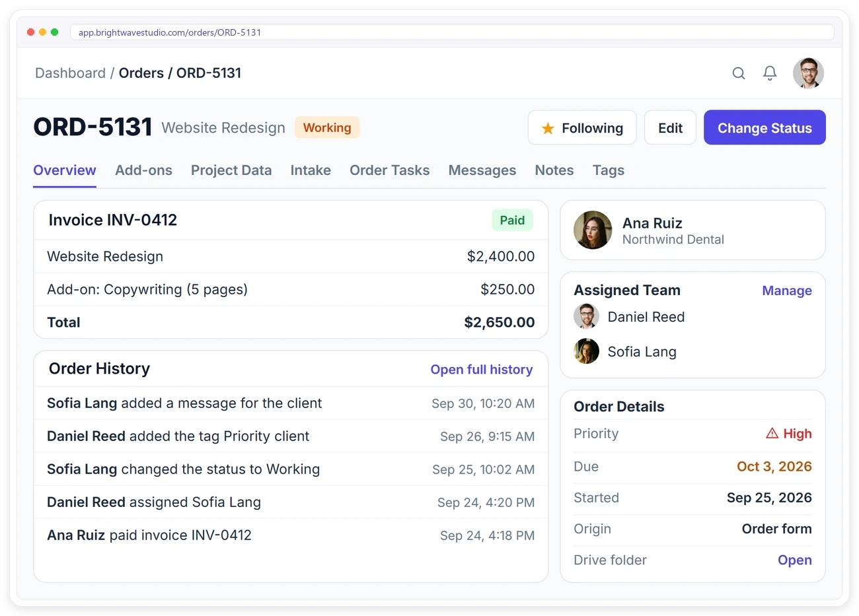Screen dimensions: 859x616
Task: Toggle the Following button
Action: click(582, 127)
